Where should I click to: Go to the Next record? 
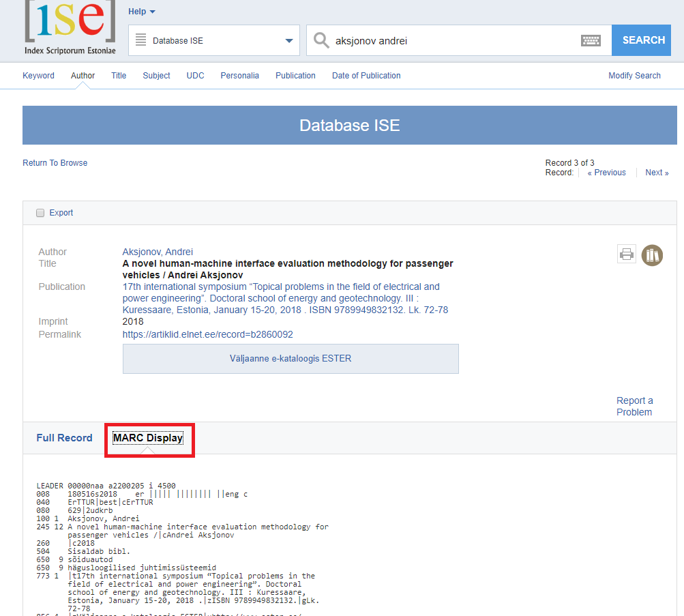(x=657, y=173)
